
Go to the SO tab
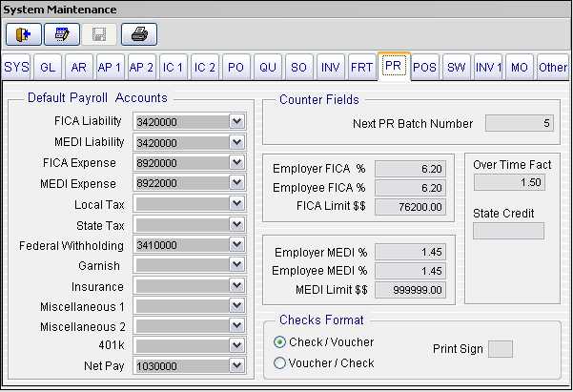pyautogui.click(x=299, y=68)
